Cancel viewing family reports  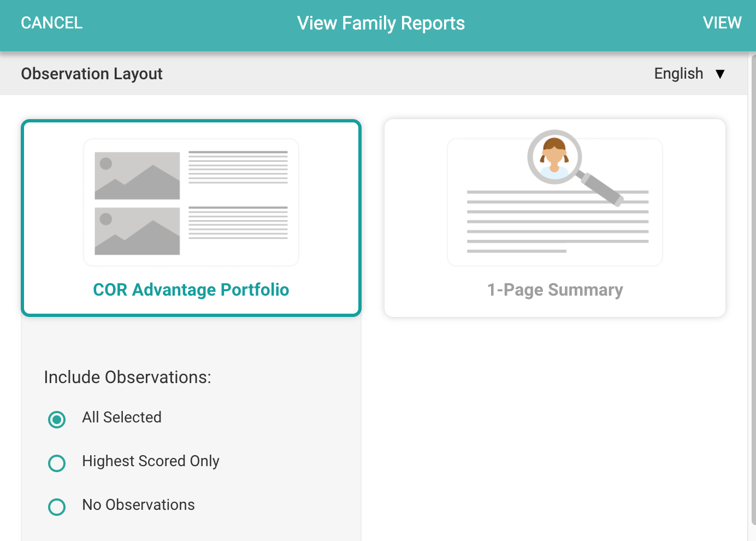(51, 23)
